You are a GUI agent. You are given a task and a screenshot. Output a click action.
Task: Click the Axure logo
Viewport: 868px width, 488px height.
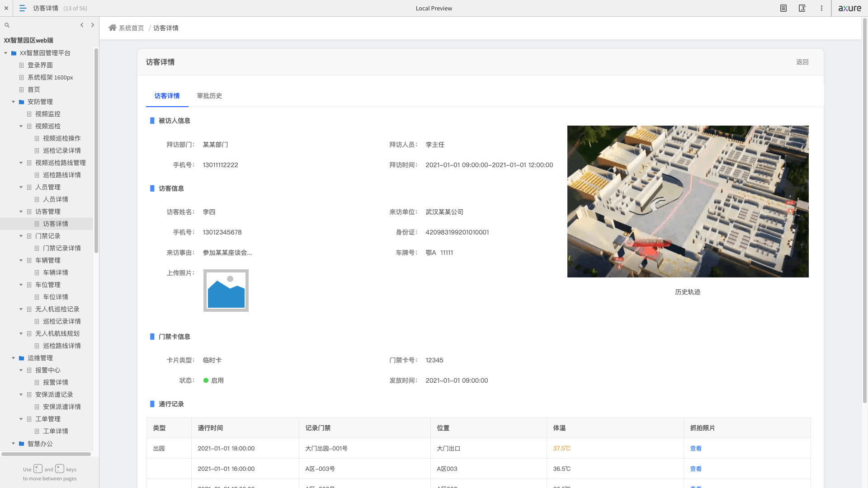click(x=850, y=8)
